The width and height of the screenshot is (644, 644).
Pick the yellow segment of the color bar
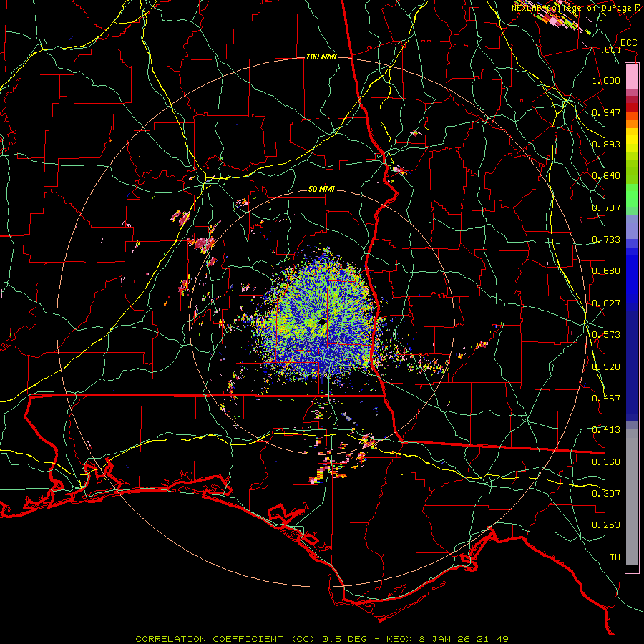tap(632, 140)
